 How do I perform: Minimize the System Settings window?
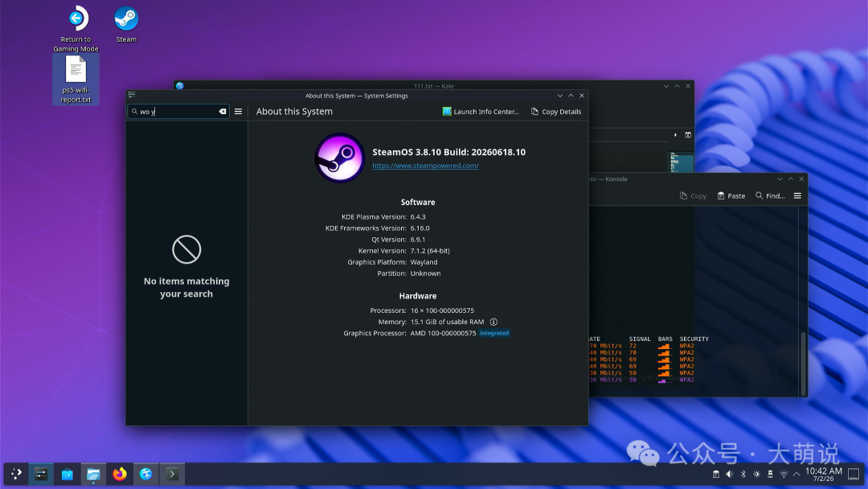point(560,95)
